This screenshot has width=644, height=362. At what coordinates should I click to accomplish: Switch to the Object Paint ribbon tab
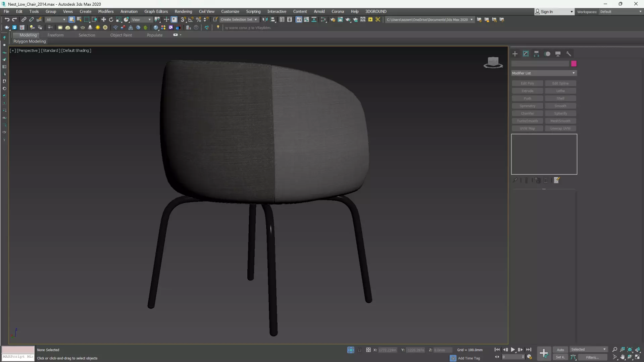121,35
